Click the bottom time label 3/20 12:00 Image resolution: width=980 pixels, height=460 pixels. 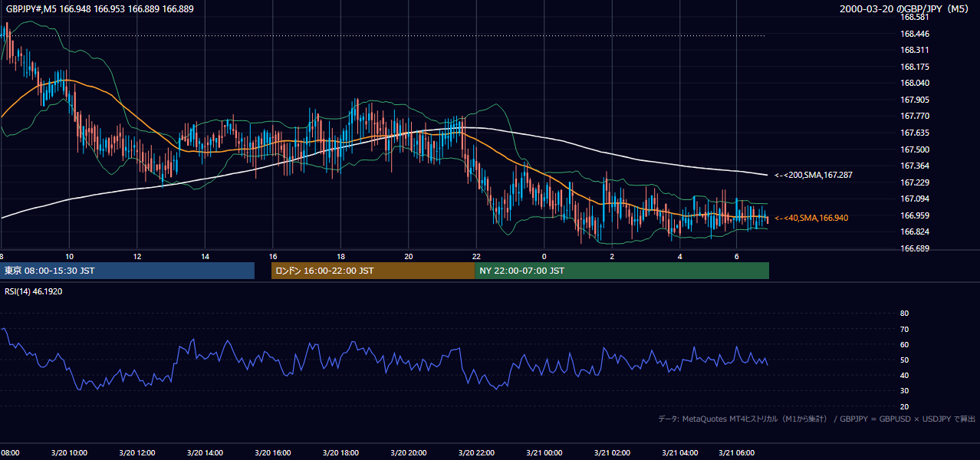click(x=137, y=452)
